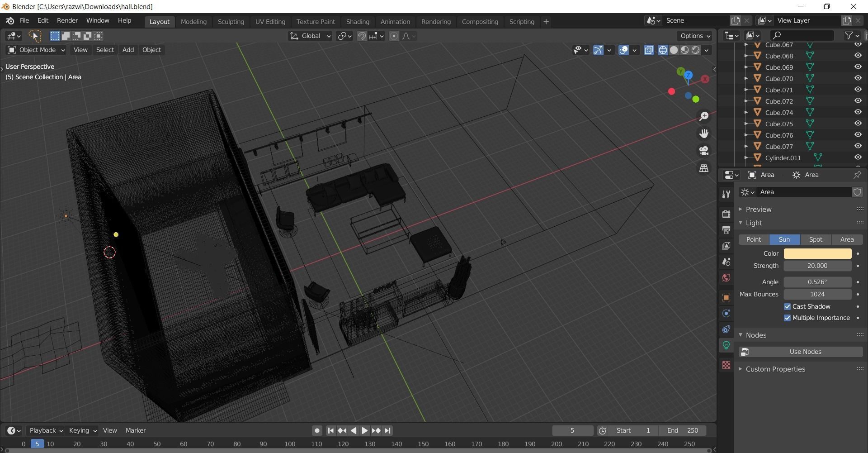868x453 pixels.
Task: Open the Active Tool properties tab
Action: tap(726, 194)
